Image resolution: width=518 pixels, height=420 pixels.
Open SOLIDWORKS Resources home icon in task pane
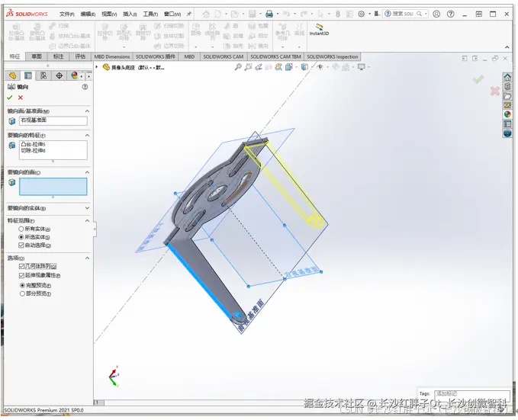coord(508,77)
